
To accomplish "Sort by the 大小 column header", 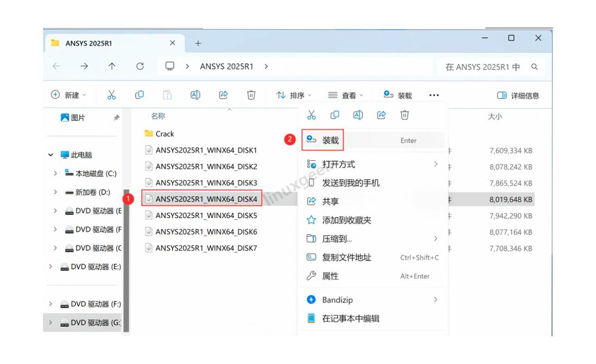I will [x=495, y=117].
